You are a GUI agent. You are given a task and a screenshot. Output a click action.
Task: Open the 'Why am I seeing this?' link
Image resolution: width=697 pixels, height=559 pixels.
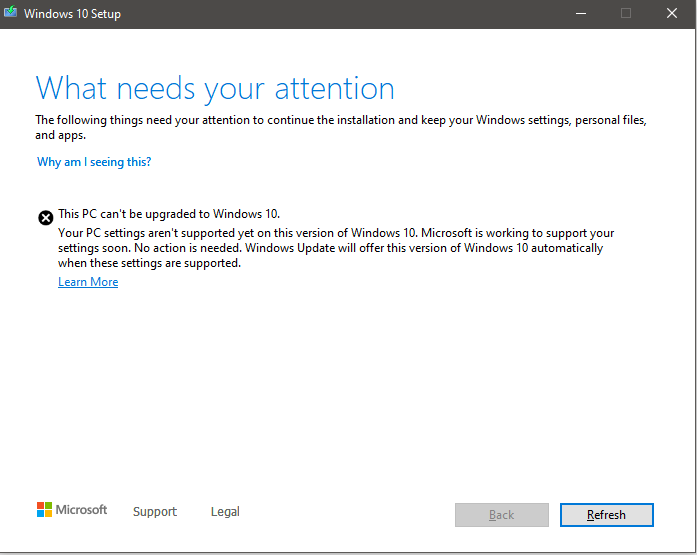click(94, 162)
